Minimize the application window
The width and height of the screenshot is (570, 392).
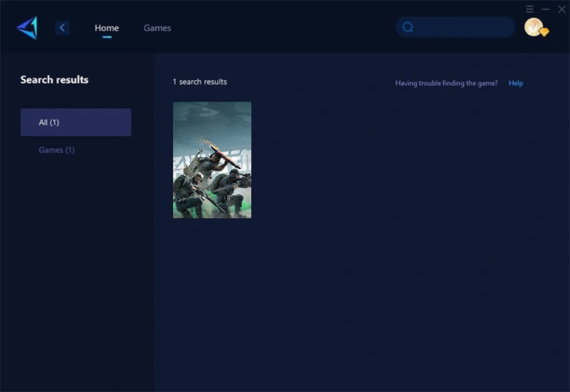tap(545, 9)
